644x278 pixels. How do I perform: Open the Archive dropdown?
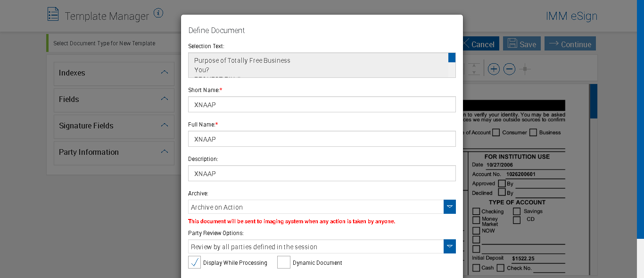click(x=450, y=207)
